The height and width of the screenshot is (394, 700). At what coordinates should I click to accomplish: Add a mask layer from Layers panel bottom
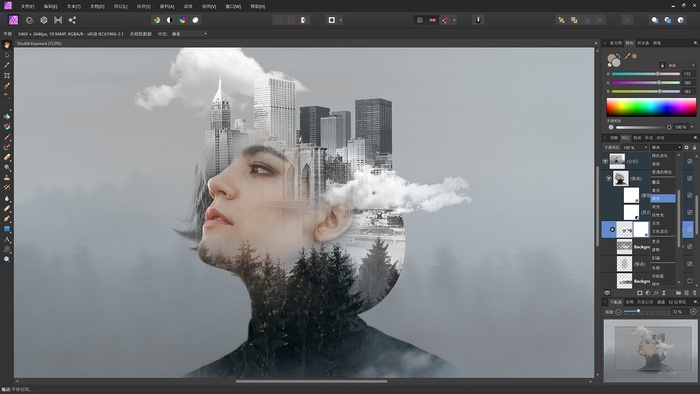pyautogui.click(x=640, y=293)
